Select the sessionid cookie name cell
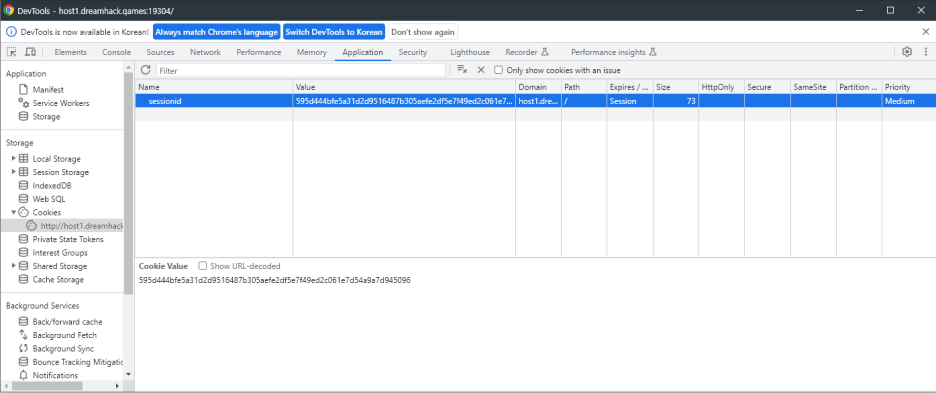The image size is (936, 393). pos(214,101)
